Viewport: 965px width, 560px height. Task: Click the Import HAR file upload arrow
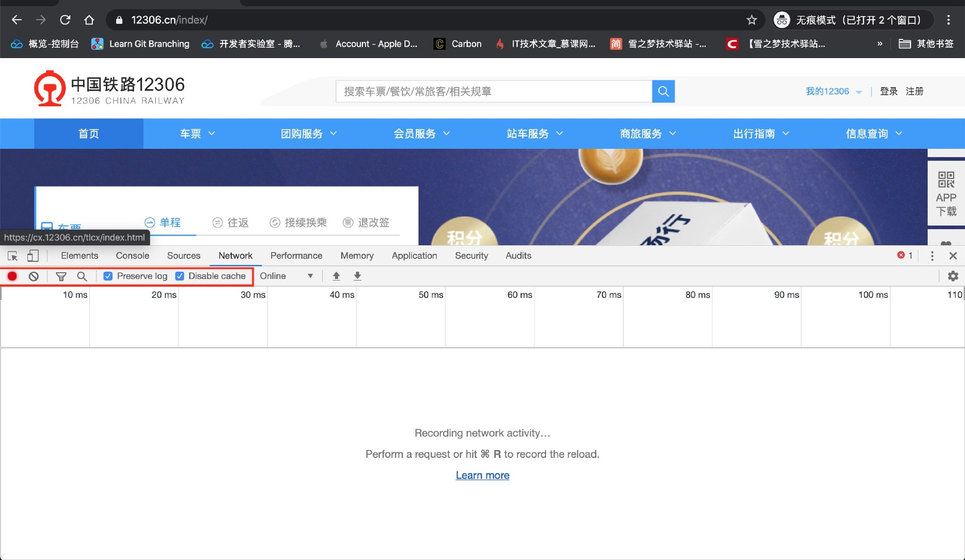(336, 276)
